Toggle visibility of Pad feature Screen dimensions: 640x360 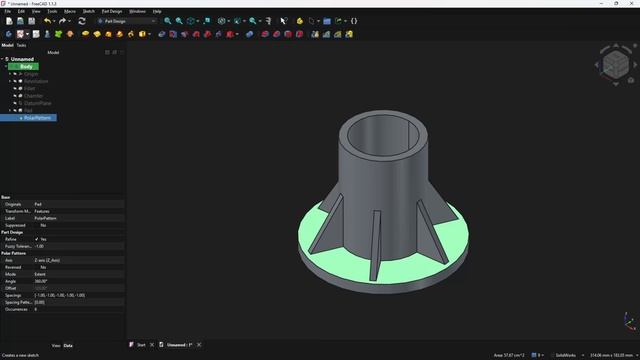click(x=15, y=111)
